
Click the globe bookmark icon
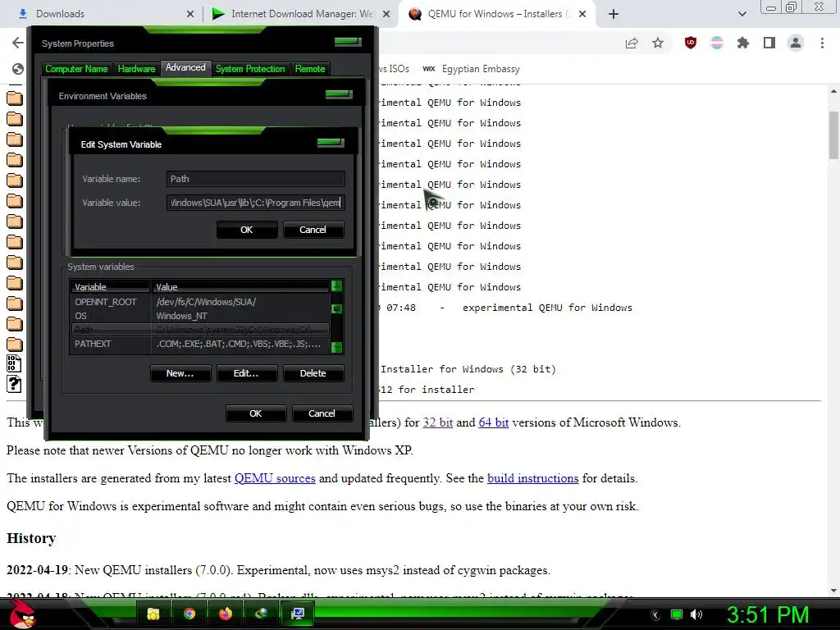[x=18, y=69]
